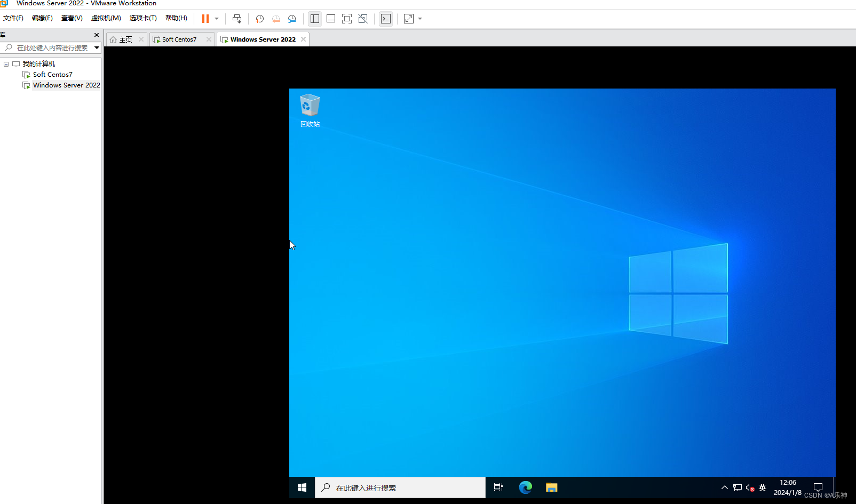Open the 选项卡(T) menu
This screenshot has width=856, height=504.
[143, 18]
